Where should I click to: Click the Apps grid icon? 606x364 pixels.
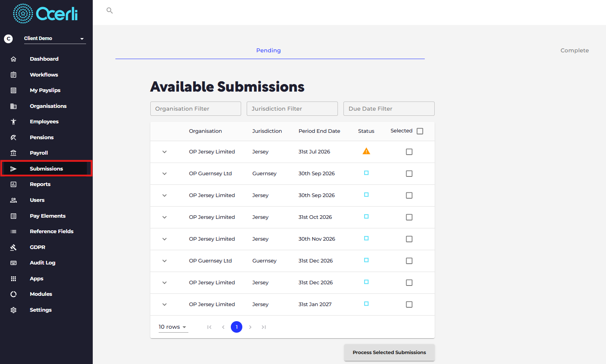(x=13, y=279)
